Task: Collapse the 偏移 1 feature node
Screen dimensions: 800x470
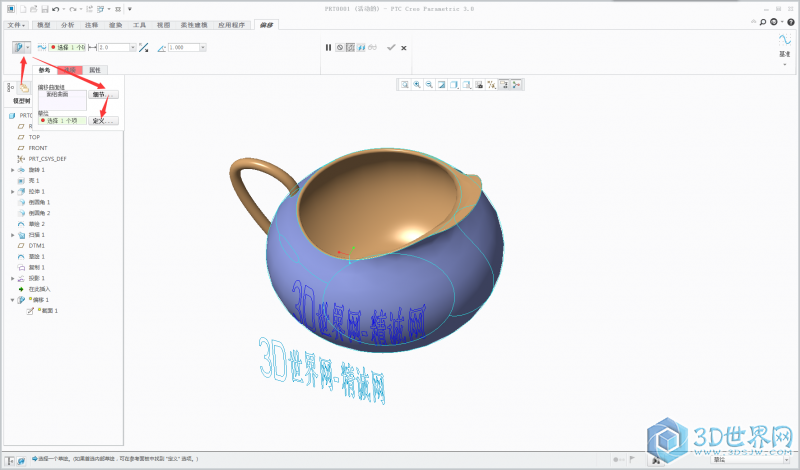Action: [x=13, y=300]
